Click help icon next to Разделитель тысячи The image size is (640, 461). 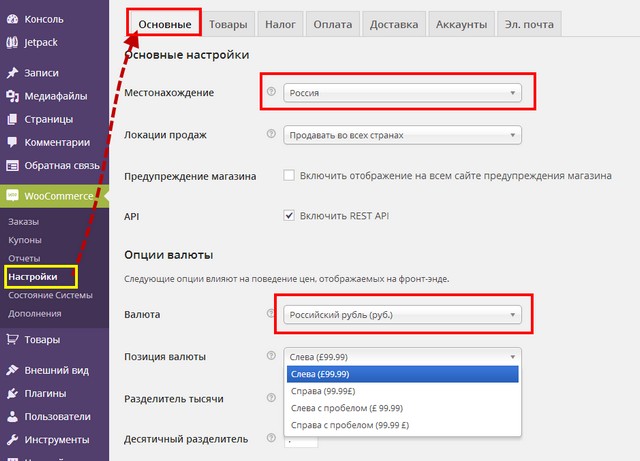(271, 397)
